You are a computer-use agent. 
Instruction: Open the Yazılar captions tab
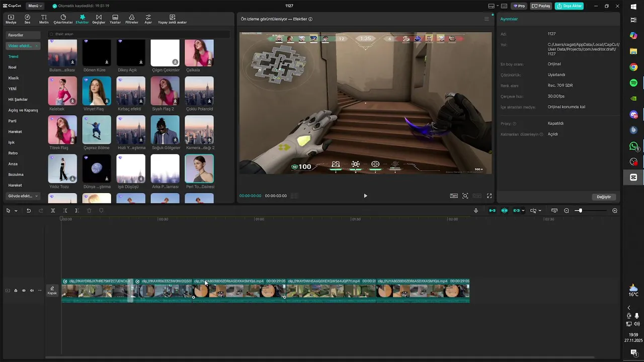coord(115,19)
